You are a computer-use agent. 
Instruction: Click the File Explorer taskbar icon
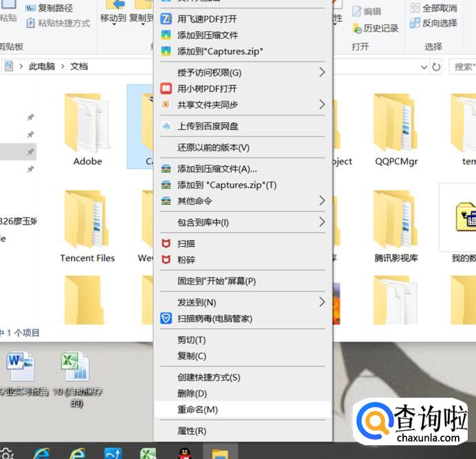(x=220, y=453)
